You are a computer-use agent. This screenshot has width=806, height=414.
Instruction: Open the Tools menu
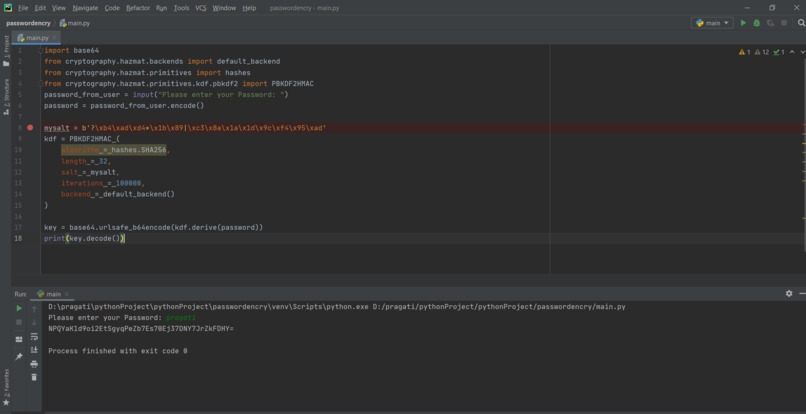point(181,8)
